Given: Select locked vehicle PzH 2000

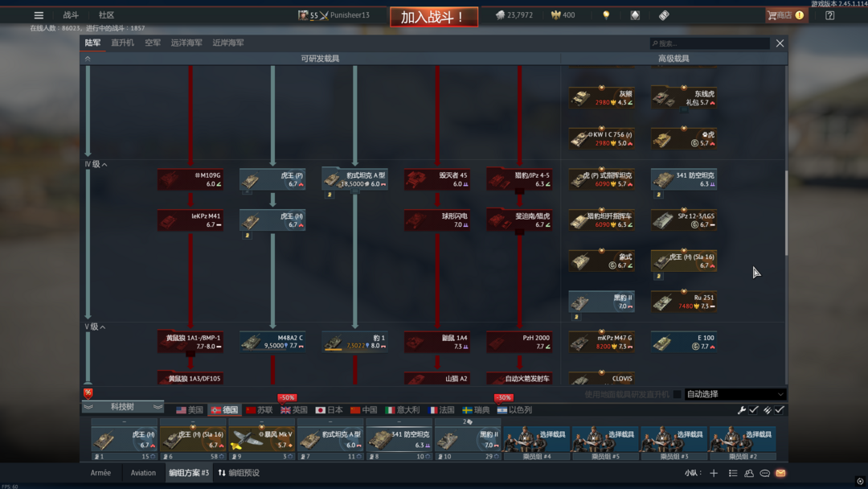Looking at the screenshot, I should tap(519, 342).
